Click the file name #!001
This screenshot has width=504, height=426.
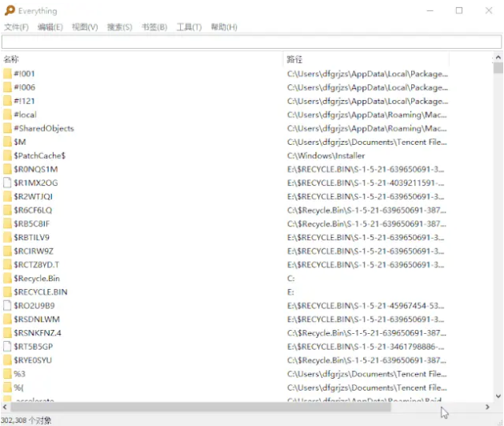[x=24, y=74]
